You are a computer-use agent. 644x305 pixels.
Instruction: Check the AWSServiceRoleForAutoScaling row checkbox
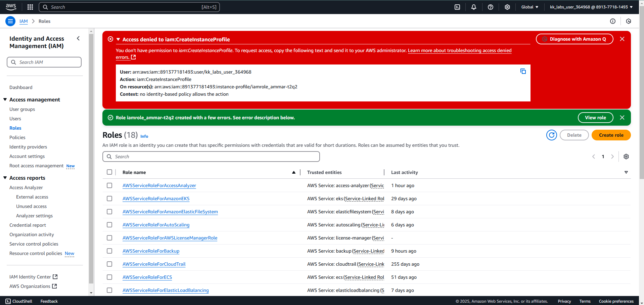click(x=109, y=225)
